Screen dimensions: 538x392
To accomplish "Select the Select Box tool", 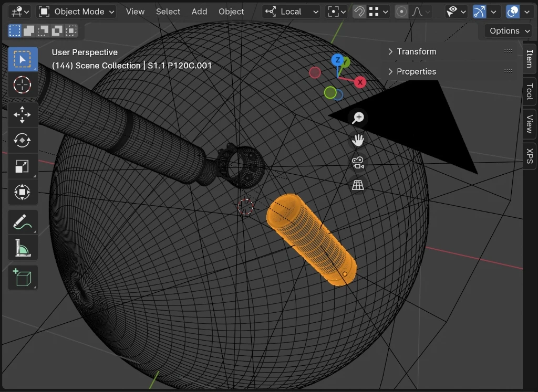I will coord(23,59).
